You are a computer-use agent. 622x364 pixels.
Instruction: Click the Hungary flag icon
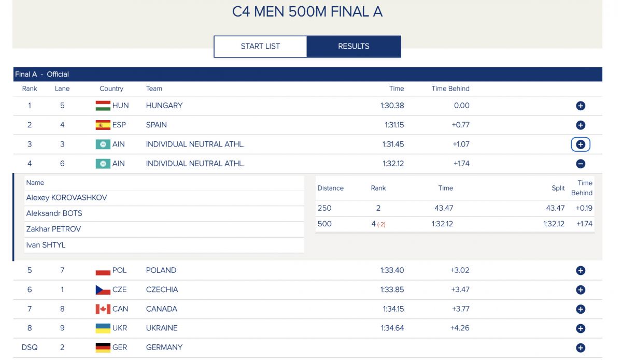click(x=103, y=106)
